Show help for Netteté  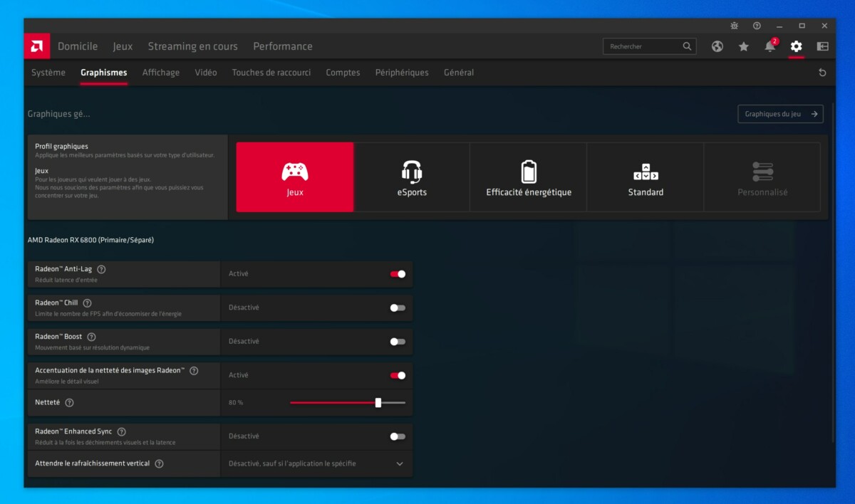(x=69, y=402)
